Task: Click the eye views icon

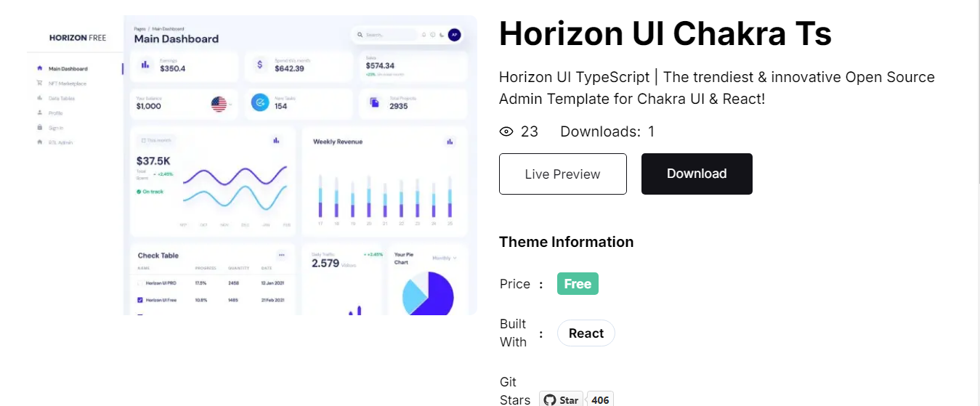Action: 506,131
